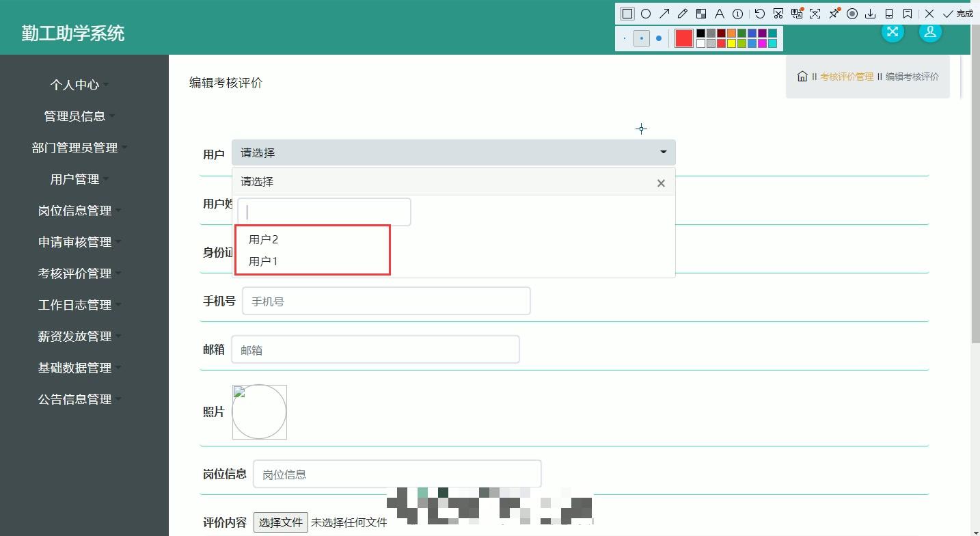Screen dimensions: 980x536
Task: Select the smallest pen stroke size
Action: pos(625,38)
